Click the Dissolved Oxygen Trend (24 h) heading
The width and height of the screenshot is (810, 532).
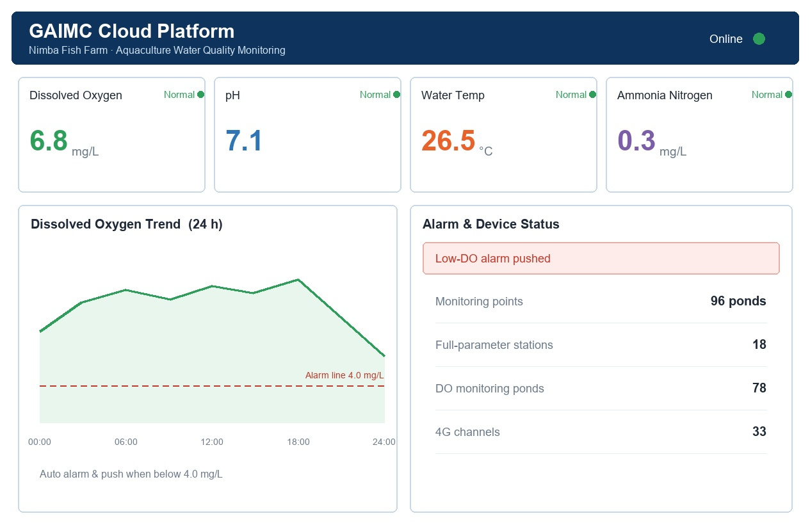pos(127,225)
